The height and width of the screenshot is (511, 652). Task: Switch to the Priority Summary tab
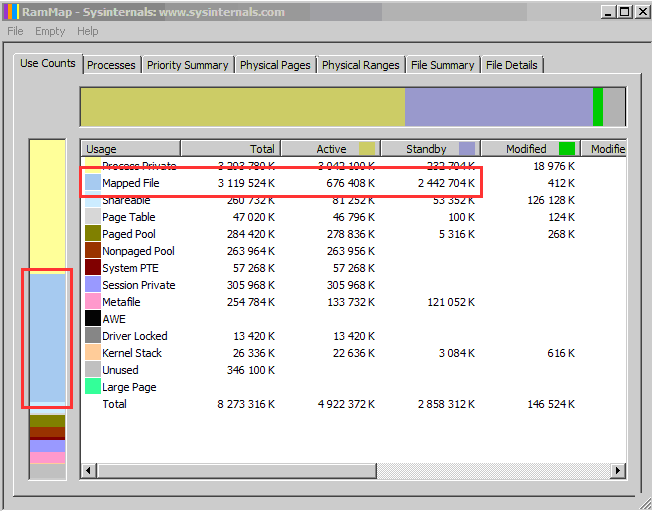point(187,65)
